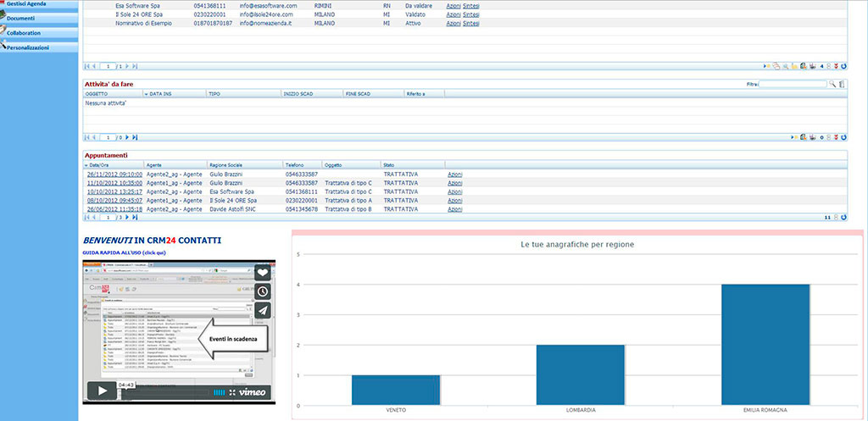
Task: Adjust the Vimeo volume bars
Action: click(220, 392)
